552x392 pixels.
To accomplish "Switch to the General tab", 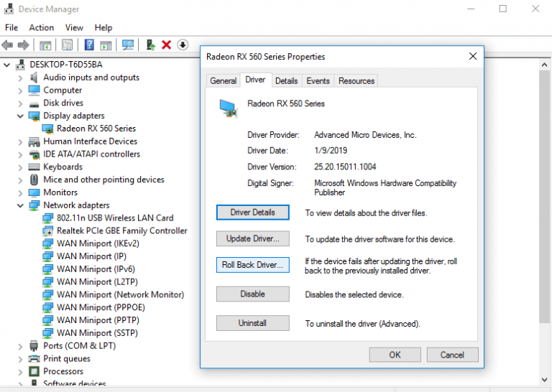I will (x=224, y=81).
